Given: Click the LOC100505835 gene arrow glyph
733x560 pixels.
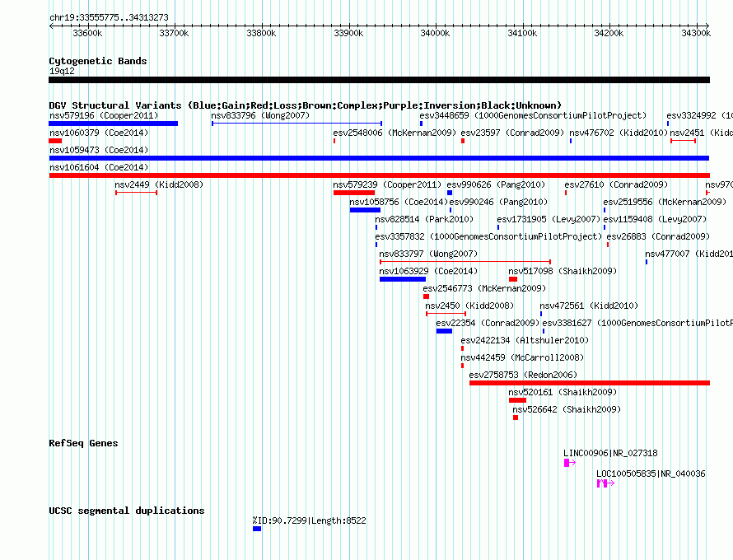Looking at the screenshot, I should click(605, 483).
